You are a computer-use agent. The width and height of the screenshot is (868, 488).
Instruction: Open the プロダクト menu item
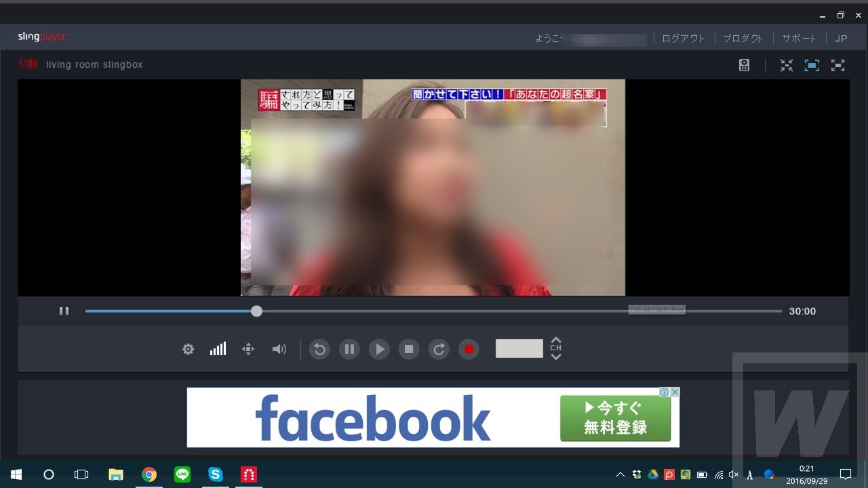coord(743,39)
